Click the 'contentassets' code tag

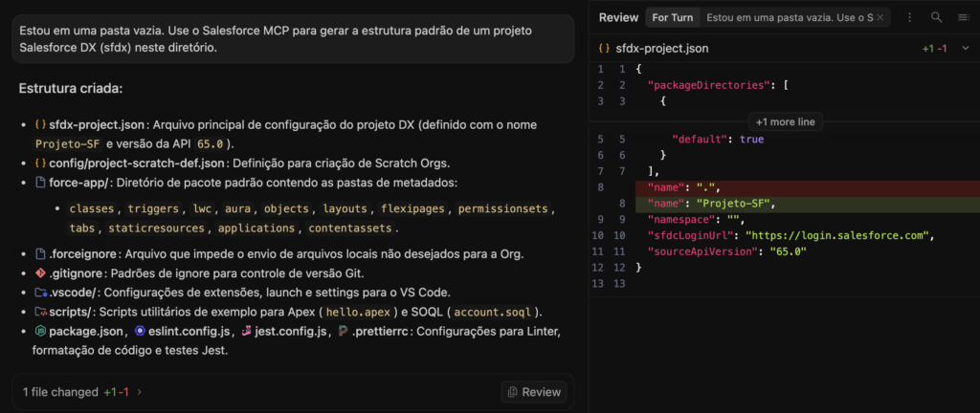pyautogui.click(x=350, y=228)
